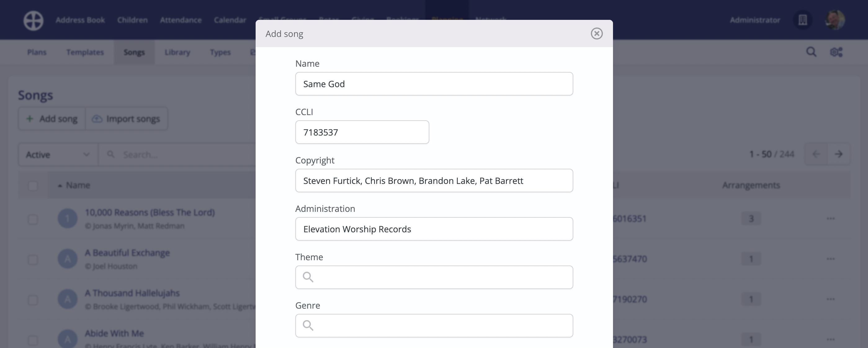Click the list search magnifier icon
Screen dimensions: 868x348
(110, 154)
